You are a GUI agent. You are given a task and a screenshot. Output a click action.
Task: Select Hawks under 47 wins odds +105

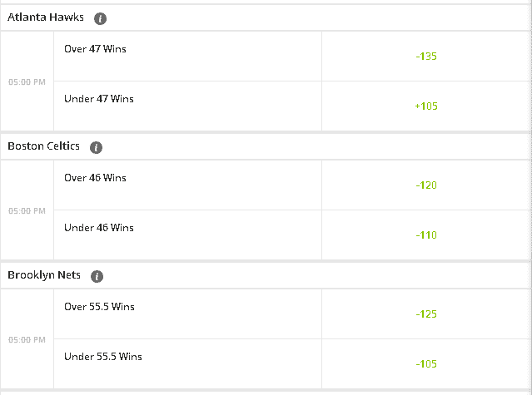(426, 106)
